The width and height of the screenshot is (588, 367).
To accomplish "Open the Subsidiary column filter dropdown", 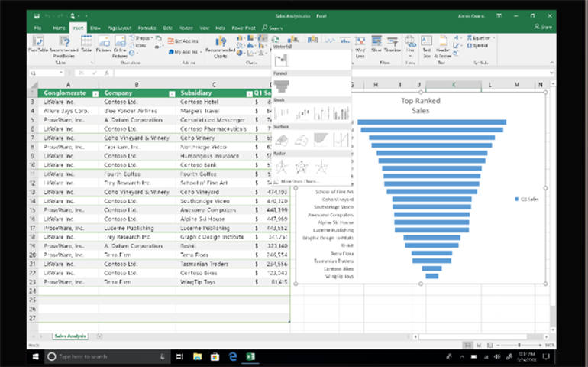I will [x=249, y=94].
